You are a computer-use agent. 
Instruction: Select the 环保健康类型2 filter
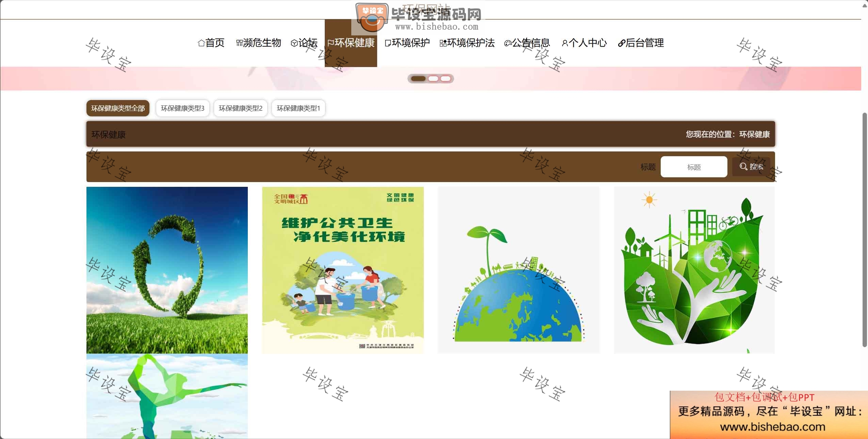tap(241, 108)
